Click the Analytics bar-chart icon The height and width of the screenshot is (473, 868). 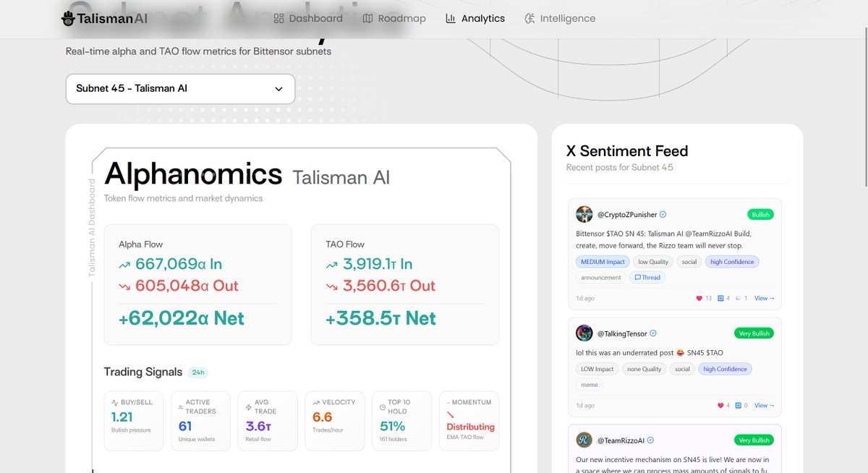(x=451, y=18)
